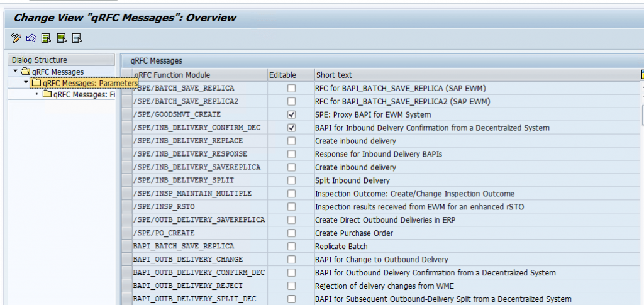644x305 pixels.
Task: Click 'Create Direct Outbound Deliveries in ERP' text
Action: tap(386, 220)
